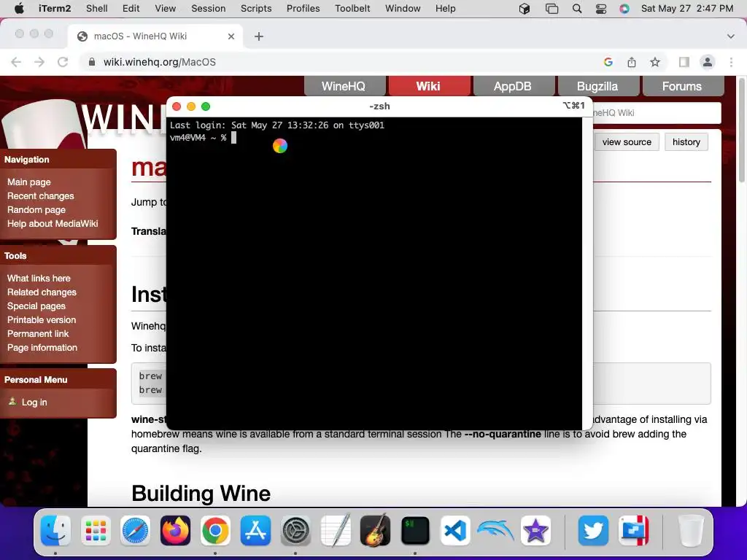Launch Safari from the dock
This screenshot has width=747, height=560.
[x=135, y=530]
